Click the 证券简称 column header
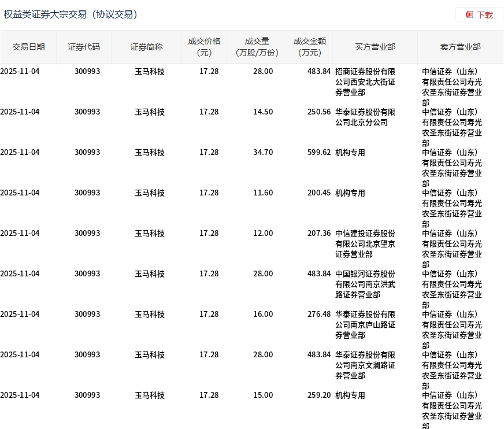 [146, 47]
